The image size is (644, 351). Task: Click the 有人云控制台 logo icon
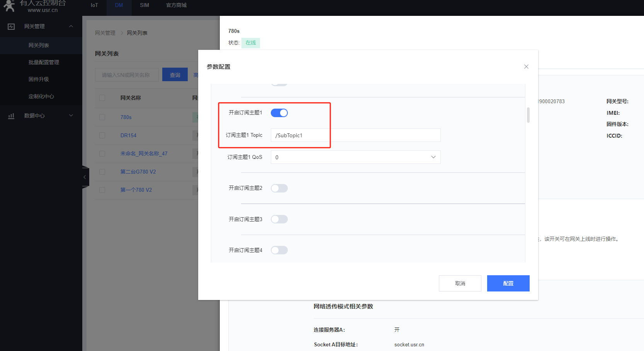click(x=8, y=5)
